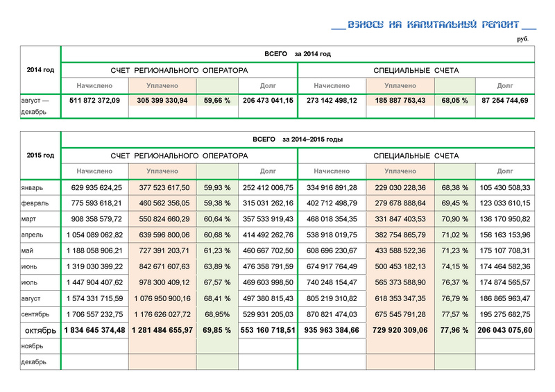The height and width of the screenshot is (392, 555).
Task: Select the cell 1 834 645 374,48
Action: click(x=95, y=331)
